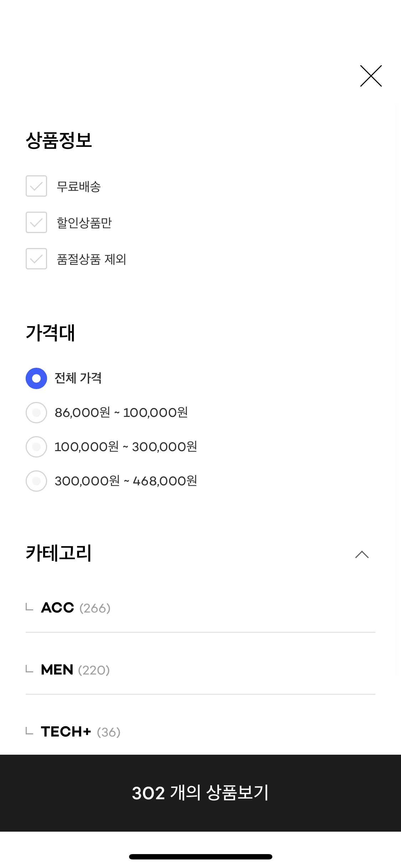Open the ACC category
The width and height of the screenshot is (401, 868).
click(58, 608)
